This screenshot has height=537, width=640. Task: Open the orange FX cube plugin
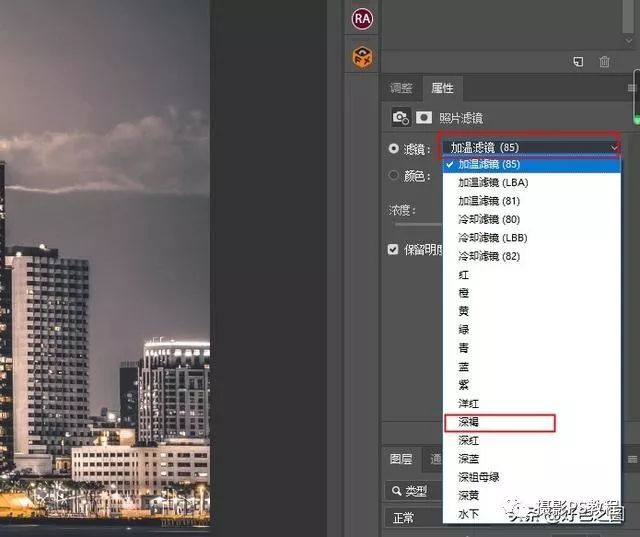[x=363, y=57]
